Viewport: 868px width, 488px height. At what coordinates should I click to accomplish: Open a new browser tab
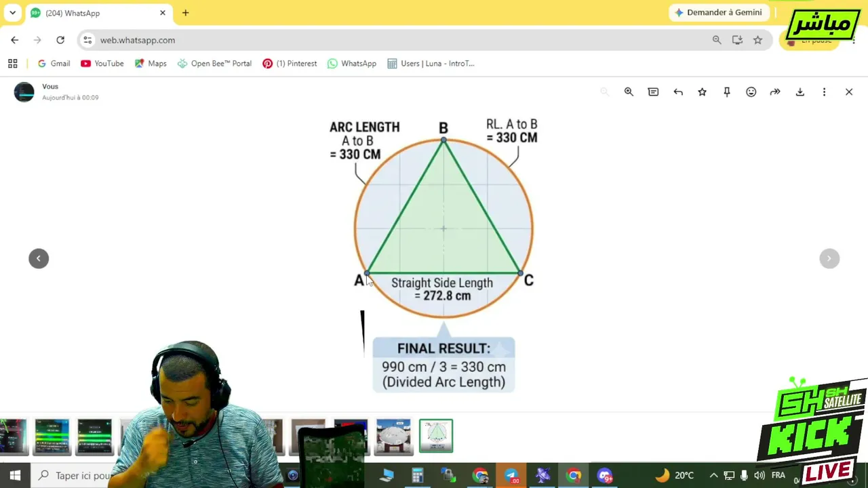185,13
